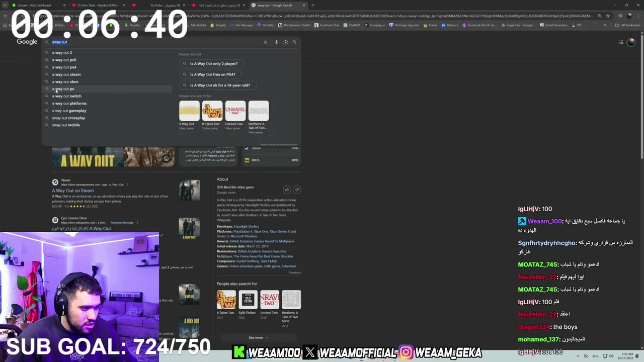Click thumbs up on About panel
This screenshot has height=362, width=644.
pyautogui.click(x=287, y=190)
